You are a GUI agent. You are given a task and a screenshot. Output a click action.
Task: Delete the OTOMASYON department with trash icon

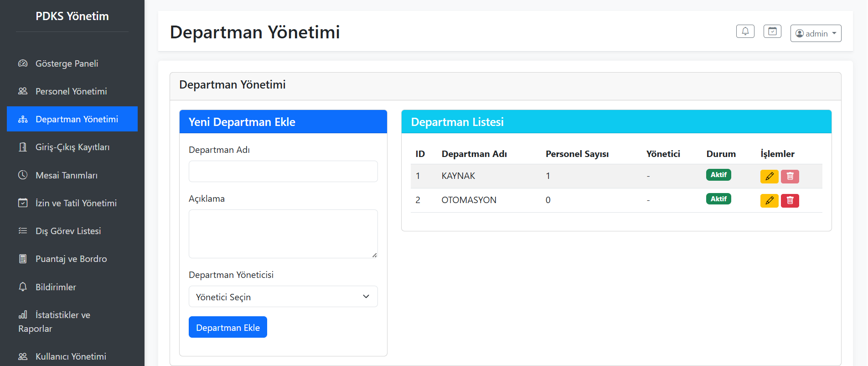pyautogui.click(x=790, y=200)
